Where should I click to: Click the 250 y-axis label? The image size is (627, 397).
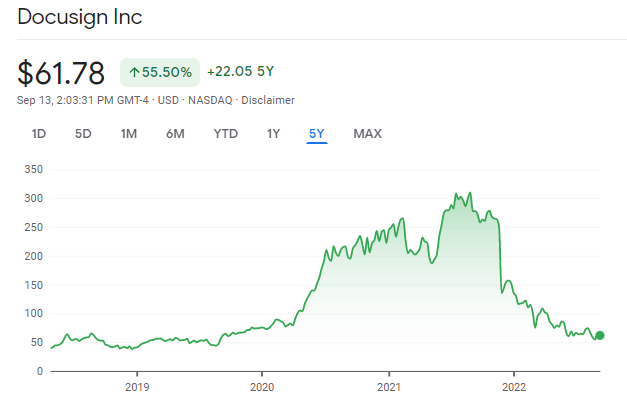click(34, 227)
